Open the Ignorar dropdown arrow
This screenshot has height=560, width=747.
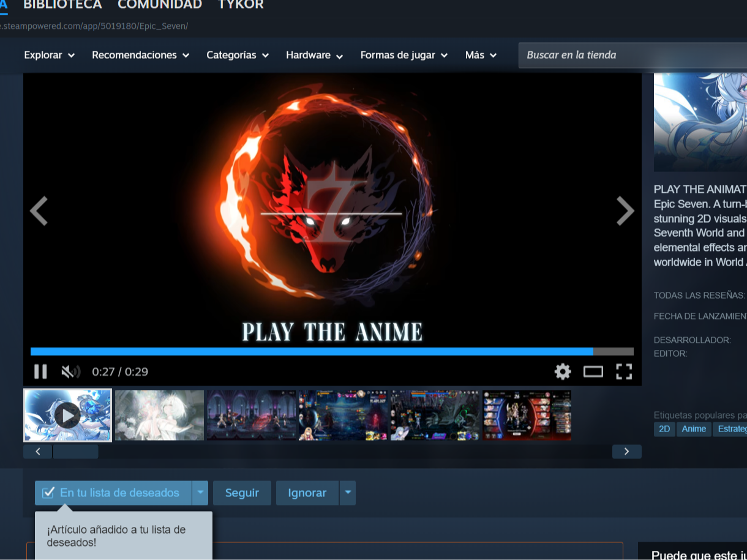(x=347, y=493)
